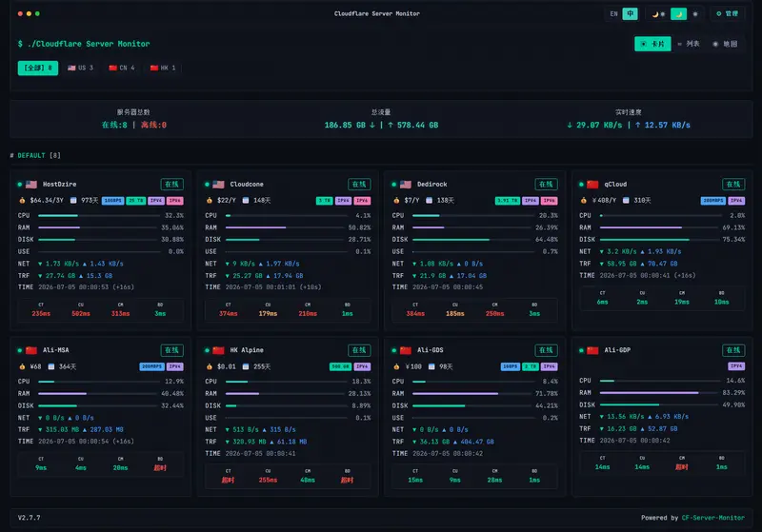Click calendar icon beside 310天

pyautogui.click(x=626, y=201)
